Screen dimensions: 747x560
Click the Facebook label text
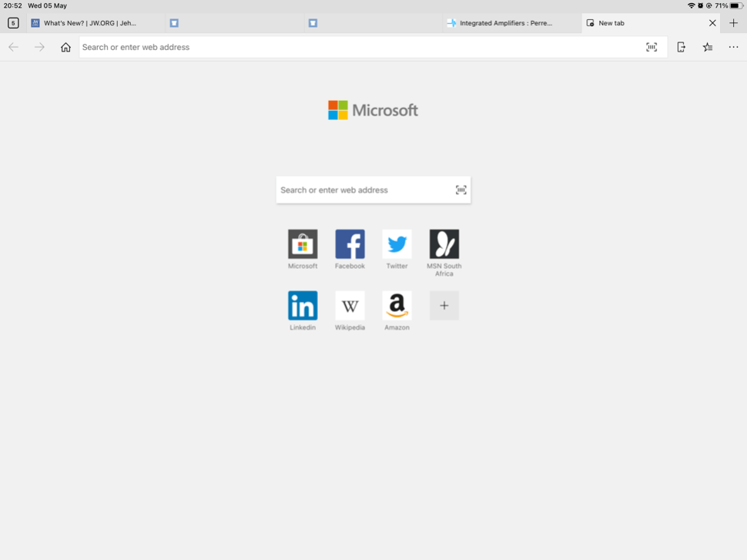click(350, 266)
